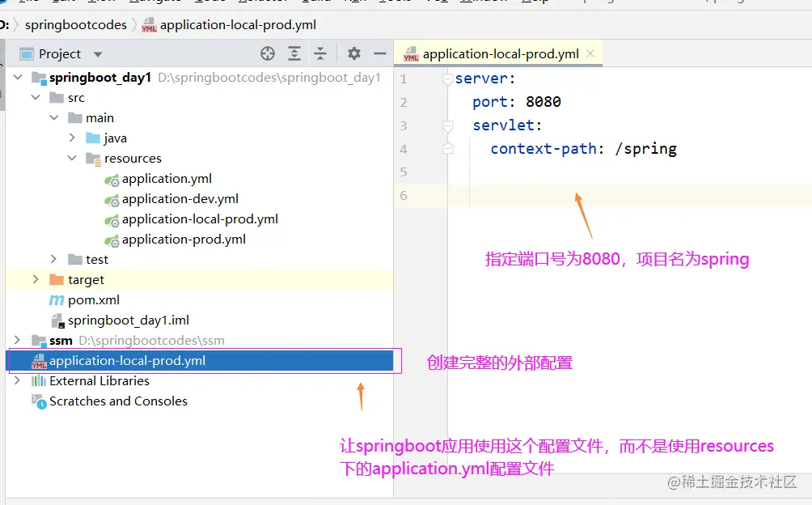The width and height of the screenshot is (812, 505).
Task: Select Scratches and Consoles node
Action: [x=118, y=401]
